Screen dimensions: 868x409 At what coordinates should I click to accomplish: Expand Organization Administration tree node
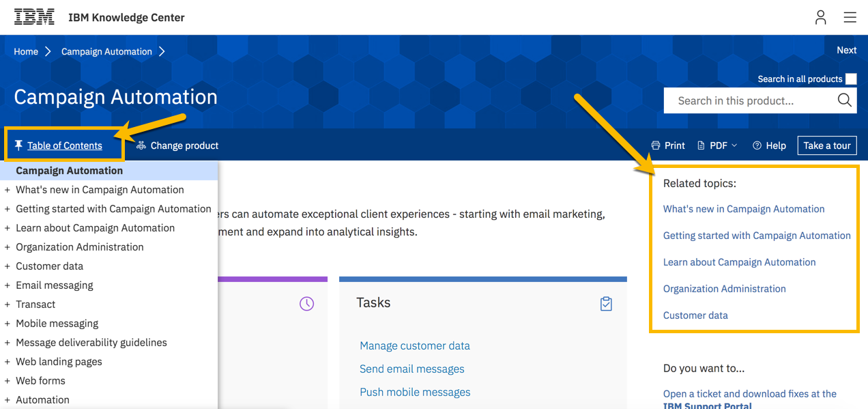click(x=7, y=247)
